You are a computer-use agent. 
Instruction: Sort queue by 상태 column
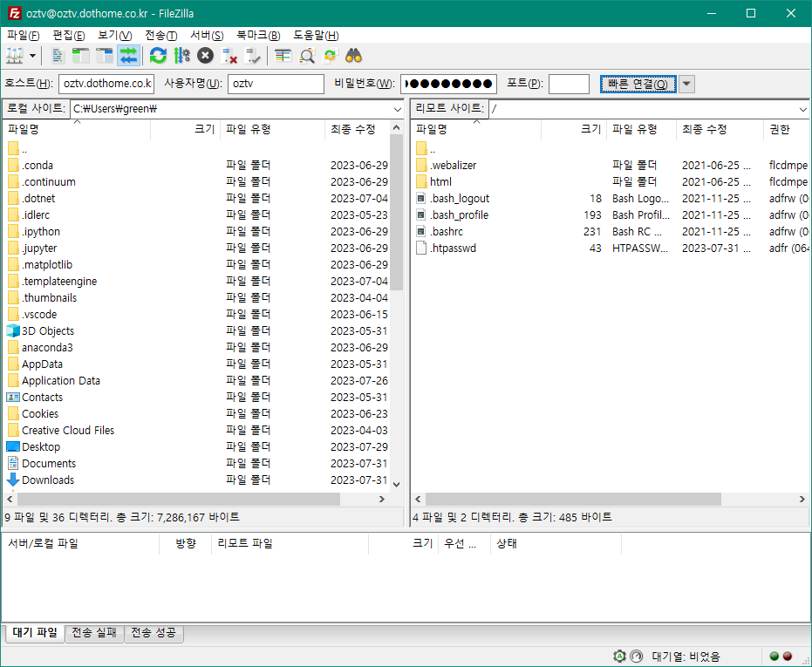click(556, 544)
